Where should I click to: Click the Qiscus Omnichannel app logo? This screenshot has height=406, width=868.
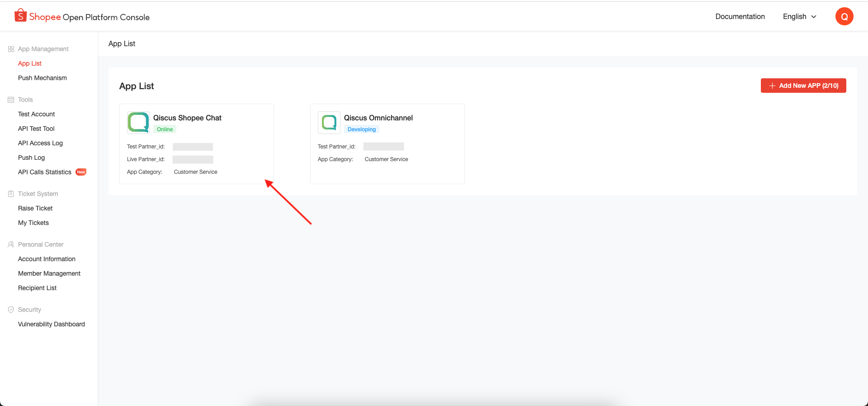[329, 123]
